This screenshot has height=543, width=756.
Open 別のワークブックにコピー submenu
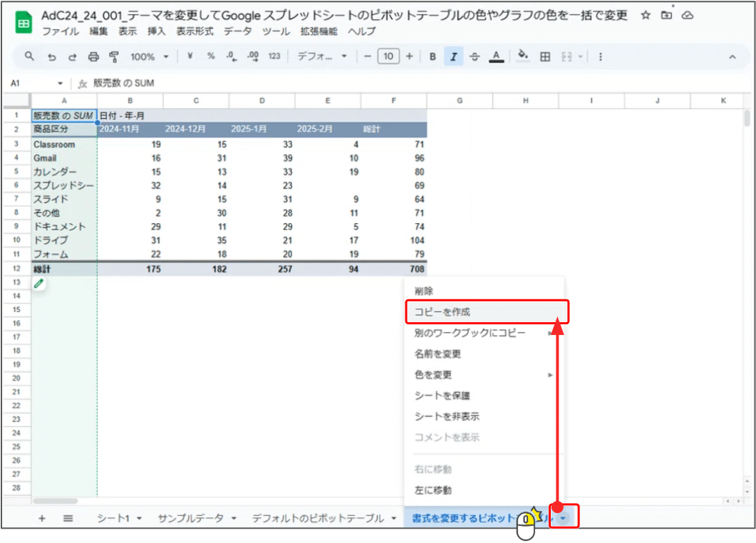click(x=484, y=333)
